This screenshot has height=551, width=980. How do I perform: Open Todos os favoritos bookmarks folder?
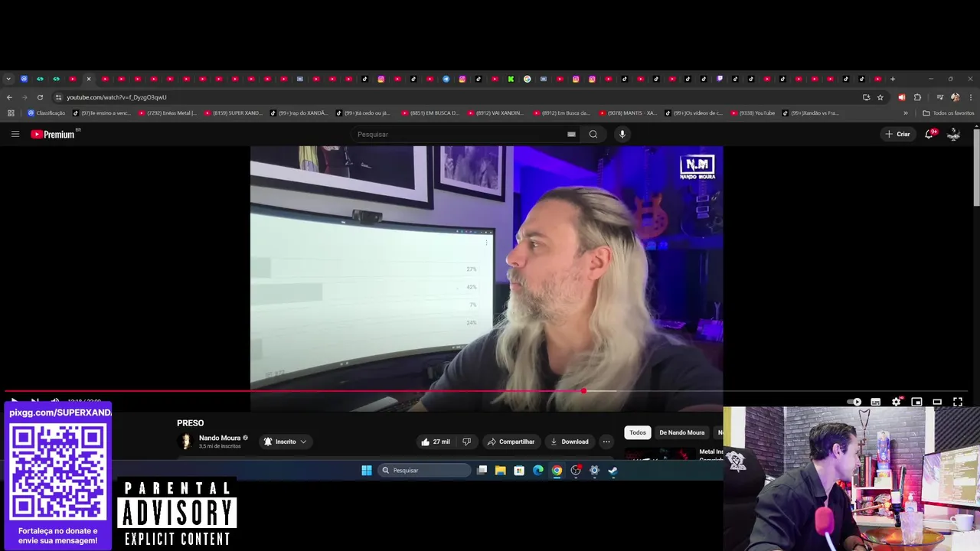click(949, 113)
